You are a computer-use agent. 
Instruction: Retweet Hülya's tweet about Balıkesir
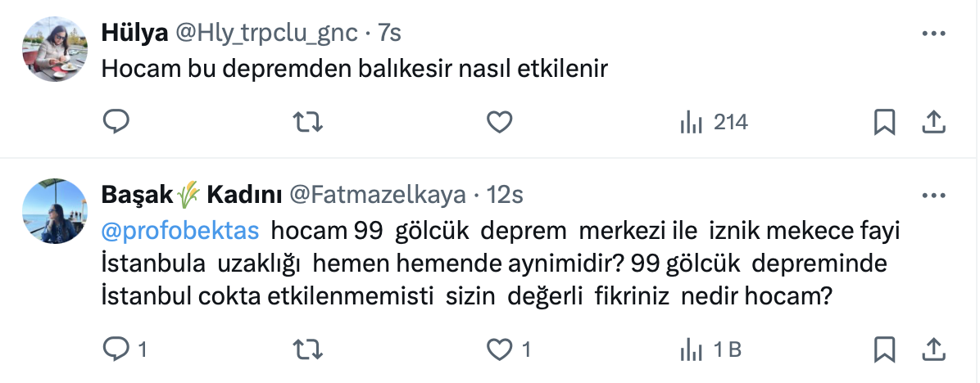pyautogui.click(x=308, y=123)
